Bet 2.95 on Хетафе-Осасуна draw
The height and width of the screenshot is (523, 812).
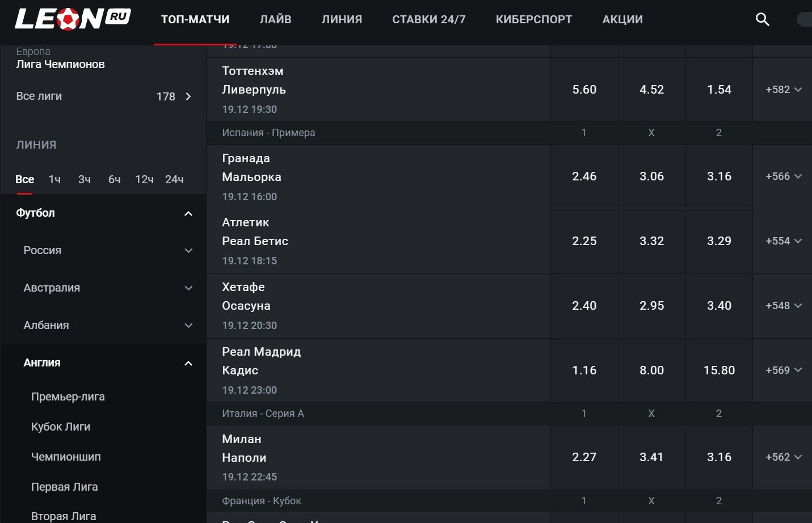pyautogui.click(x=651, y=306)
